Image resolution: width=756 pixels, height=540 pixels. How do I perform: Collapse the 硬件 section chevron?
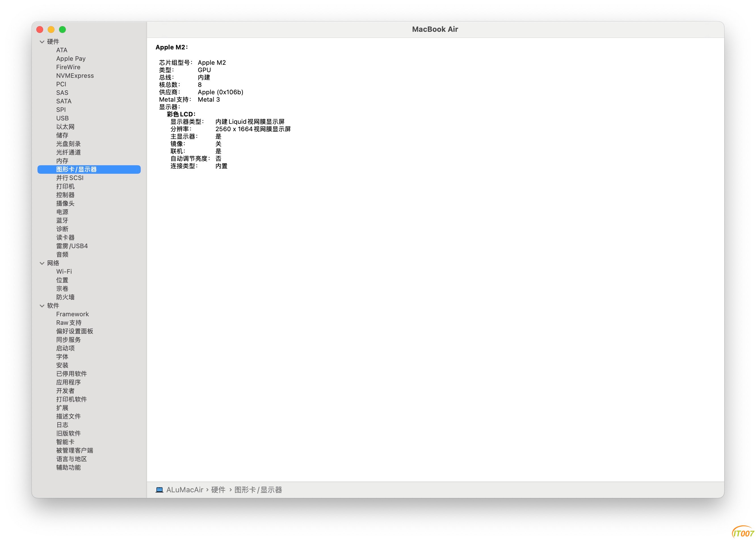pos(42,41)
